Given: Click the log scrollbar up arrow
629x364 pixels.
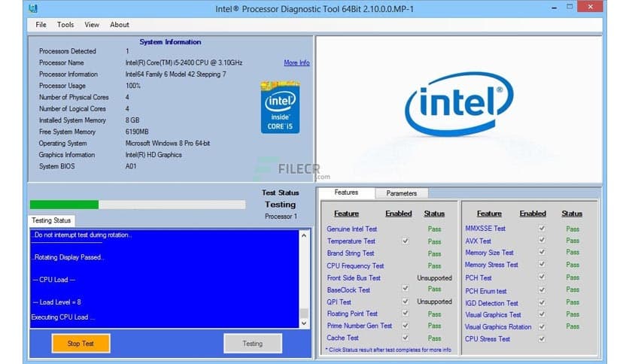Looking at the screenshot, I should click(304, 235).
